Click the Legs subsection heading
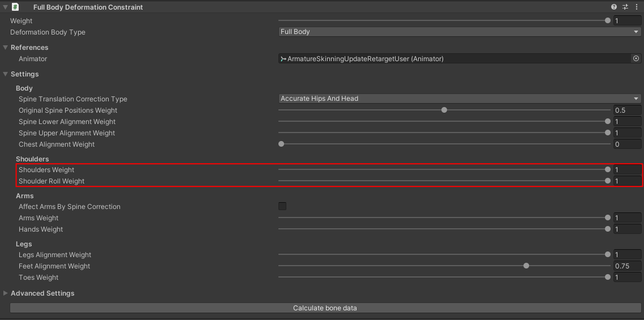644x320 pixels. pyautogui.click(x=24, y=244)
